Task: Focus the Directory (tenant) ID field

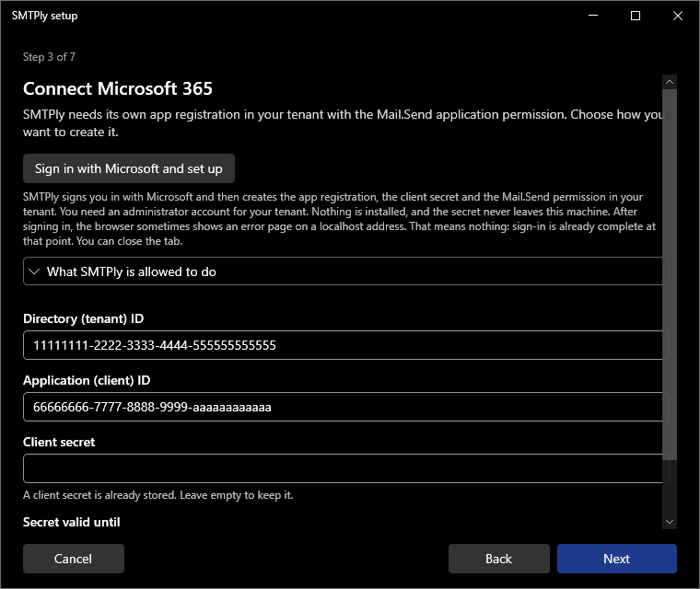Action: pyautogui.click(x=346, y=345)
